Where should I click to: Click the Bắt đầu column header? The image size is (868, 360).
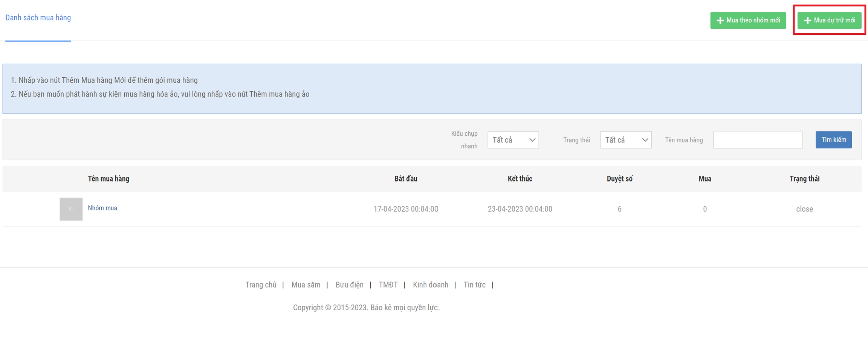pos(406,179)
